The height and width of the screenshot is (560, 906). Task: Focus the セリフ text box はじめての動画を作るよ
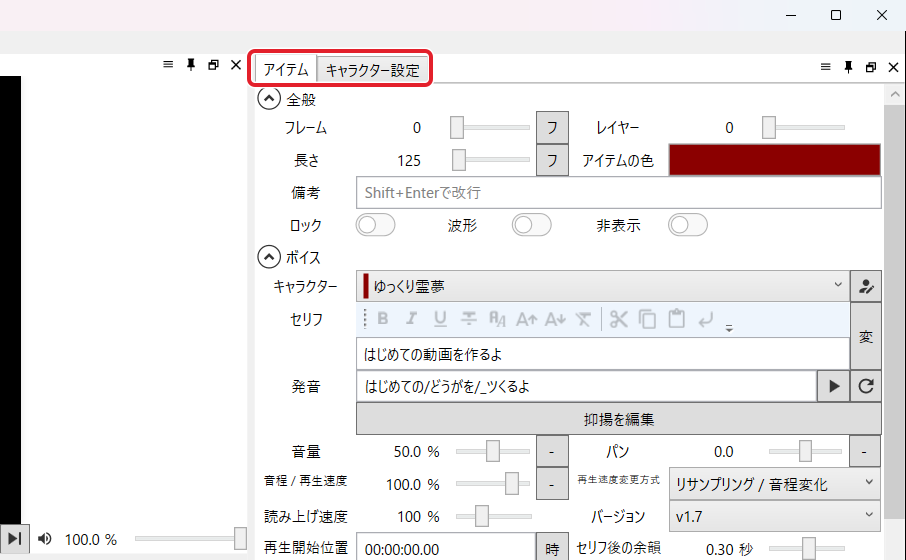point(603,354)
